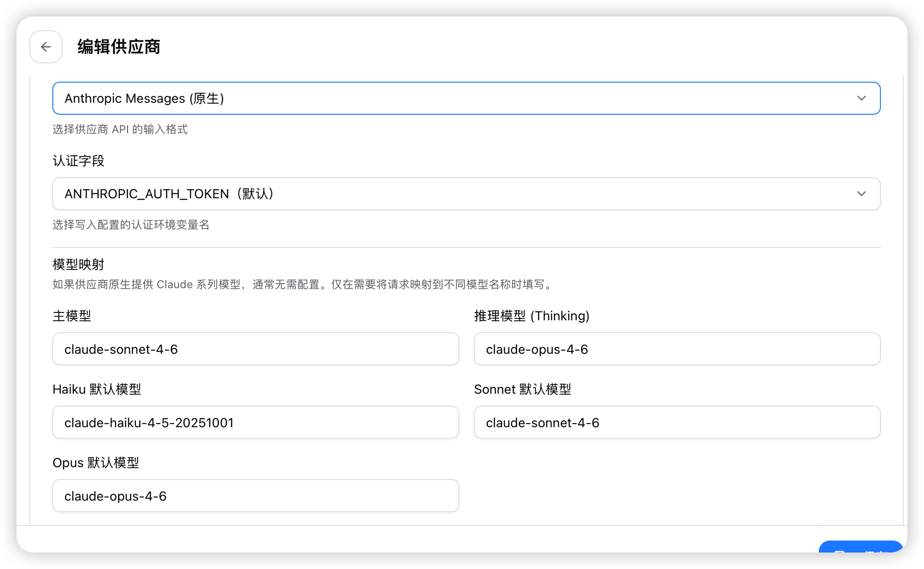
Task: Click the 认证字段 label
Action: click(79, 161)
